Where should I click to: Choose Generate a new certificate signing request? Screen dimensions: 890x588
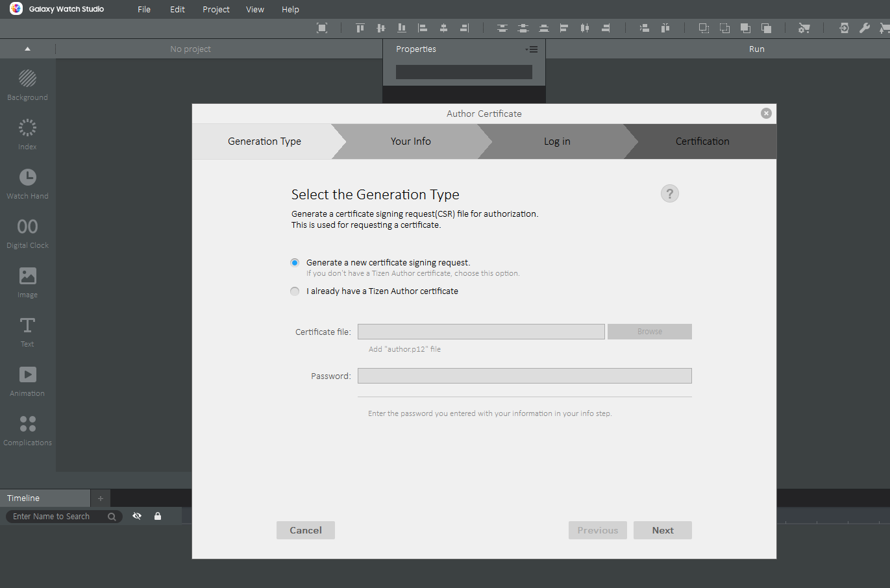[295, 263]
